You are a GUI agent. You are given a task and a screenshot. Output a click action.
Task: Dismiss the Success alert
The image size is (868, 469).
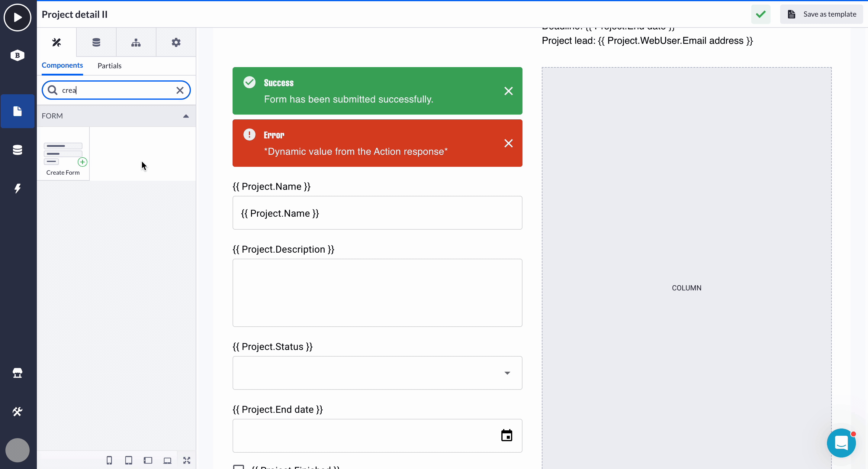[x=509, y=91]
